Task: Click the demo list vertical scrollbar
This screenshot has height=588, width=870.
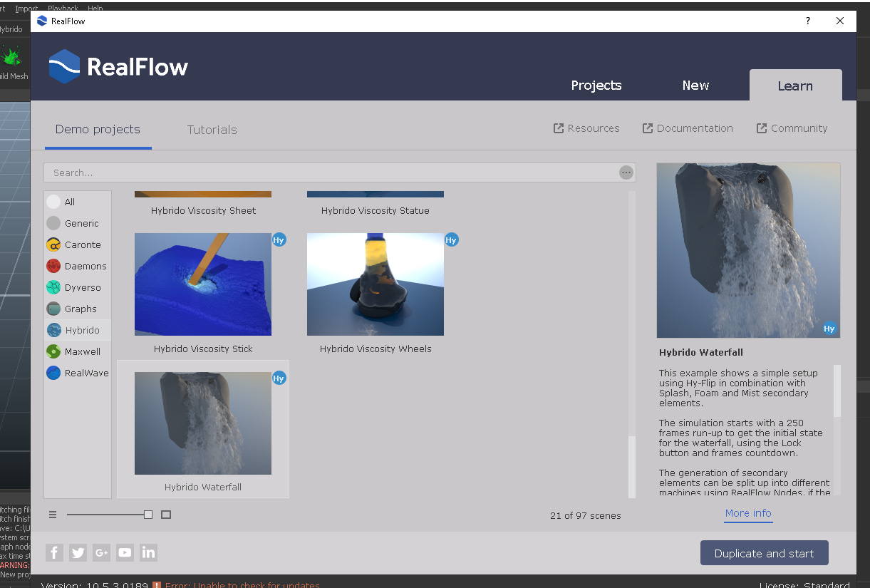Action: coord(632,467)
